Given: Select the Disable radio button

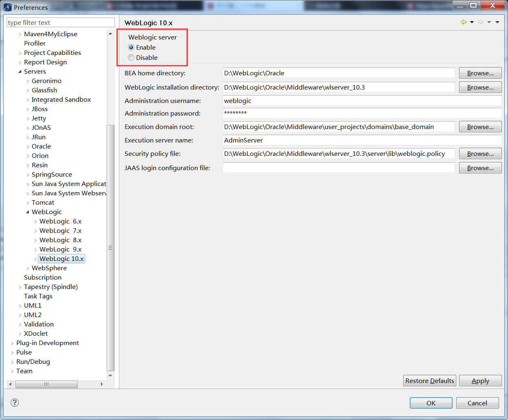Looking at the screenshot, I should [131, 58].
